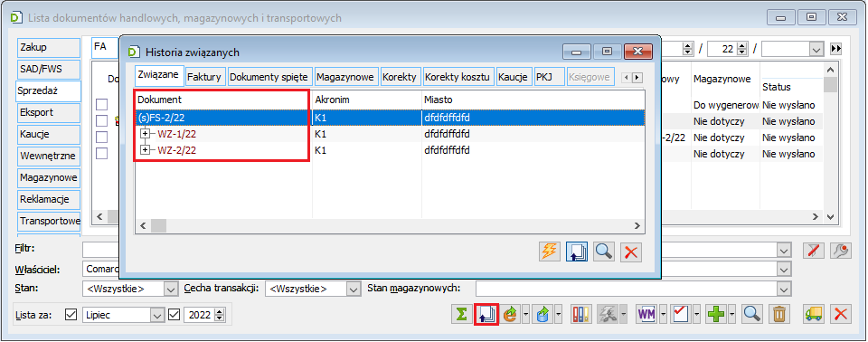This screenshot has height=342, width=868.
Task: Select the Związane tab
Action: tap(159, 76)
